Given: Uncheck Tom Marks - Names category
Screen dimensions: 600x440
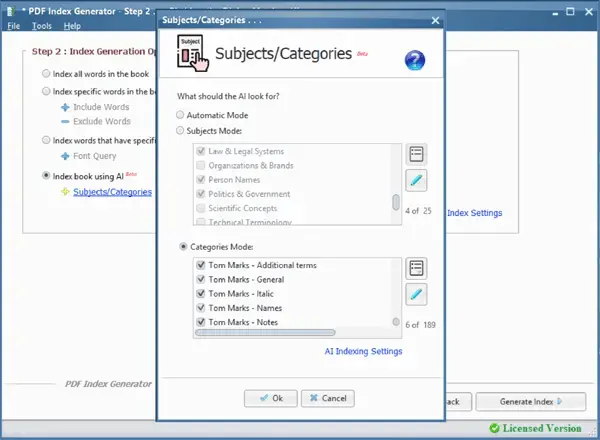Looking at the screenshot, I should (201, 308).
